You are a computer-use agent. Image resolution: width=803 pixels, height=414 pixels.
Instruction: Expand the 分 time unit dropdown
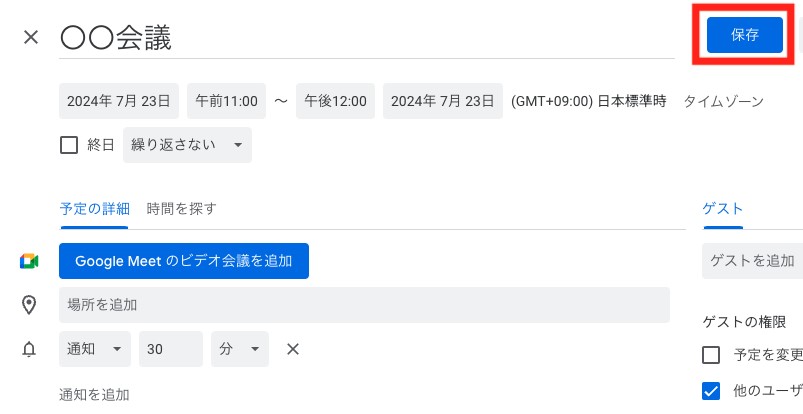240,349
